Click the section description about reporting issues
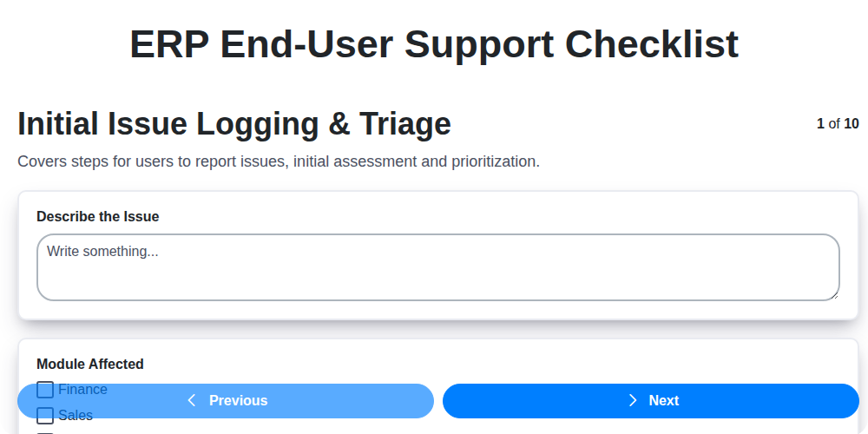The image size is (868, 434). pos(279,161)
